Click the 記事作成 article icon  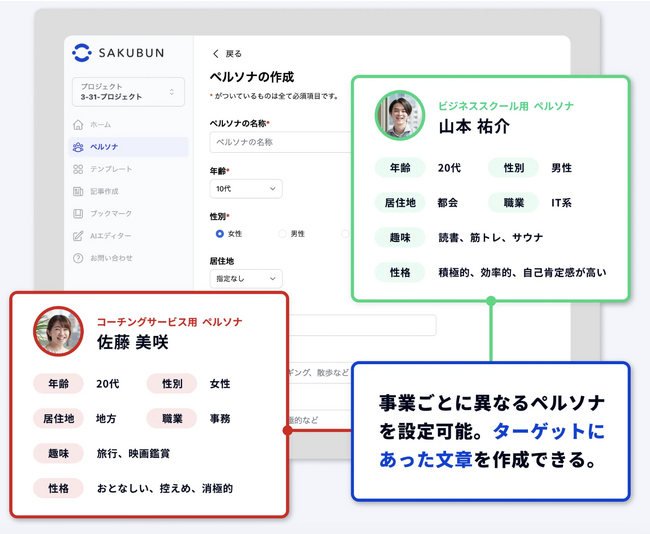78,191
